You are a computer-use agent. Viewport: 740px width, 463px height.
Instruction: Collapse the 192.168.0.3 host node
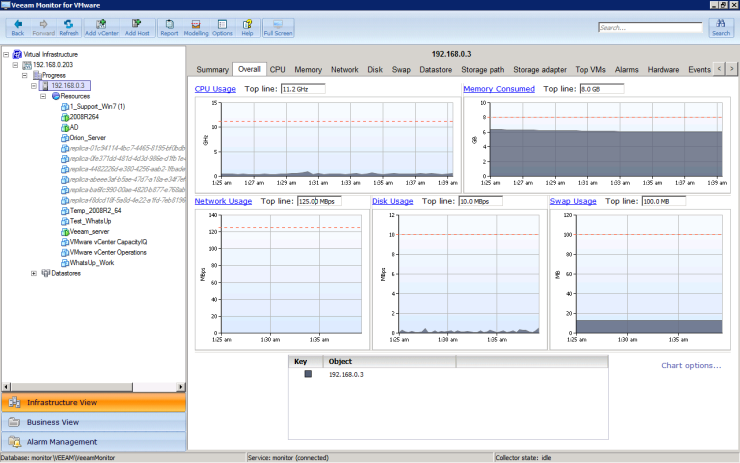[x=34, y=85]
